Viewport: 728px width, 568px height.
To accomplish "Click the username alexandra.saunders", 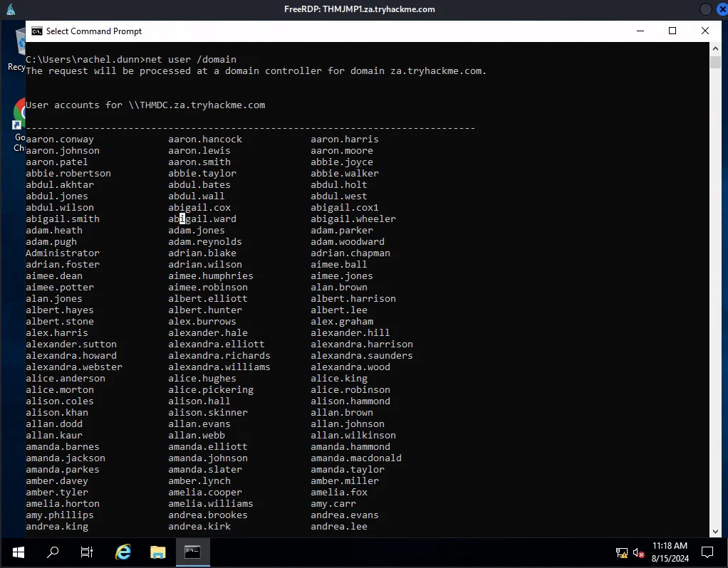I will point(362,355).
